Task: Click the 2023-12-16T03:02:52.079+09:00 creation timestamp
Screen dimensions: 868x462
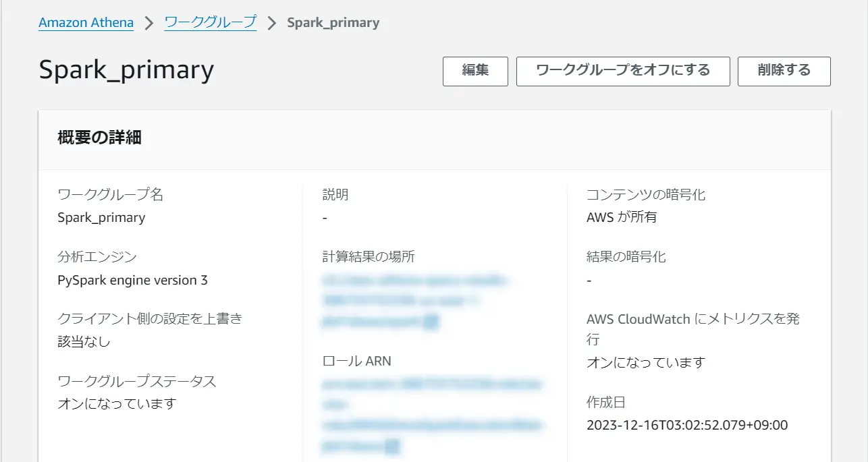Action: [x=687, y=426]
